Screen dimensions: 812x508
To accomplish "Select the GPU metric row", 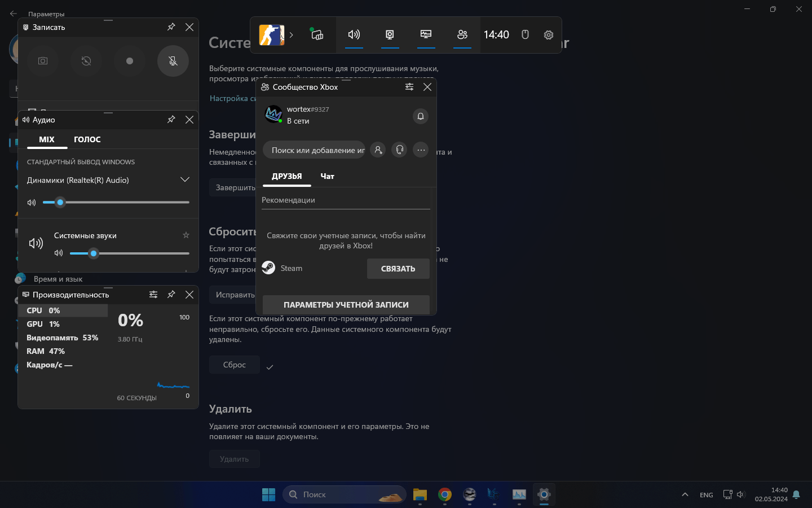I will click(x=63, y=324).
